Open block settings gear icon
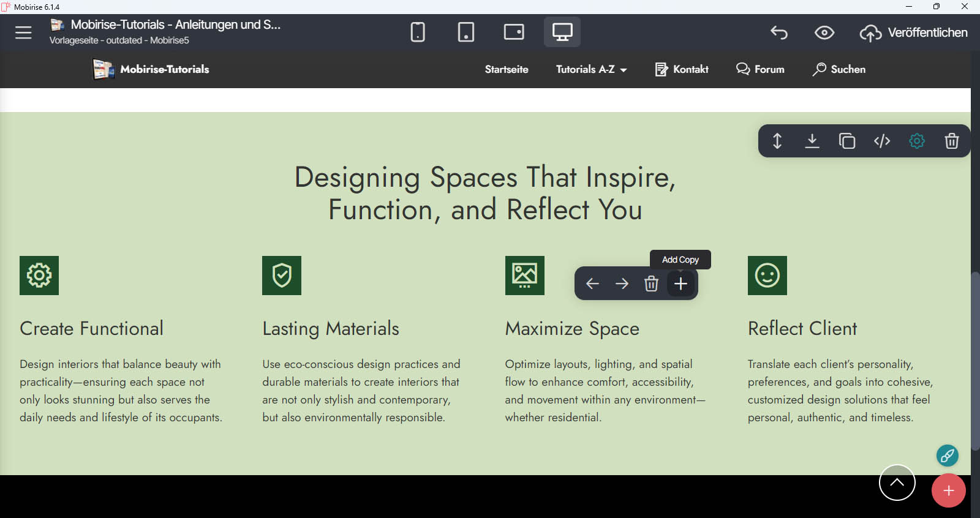The width and height of the screenshot is (980, 518). pyautogui.click(x=916, y=141)
